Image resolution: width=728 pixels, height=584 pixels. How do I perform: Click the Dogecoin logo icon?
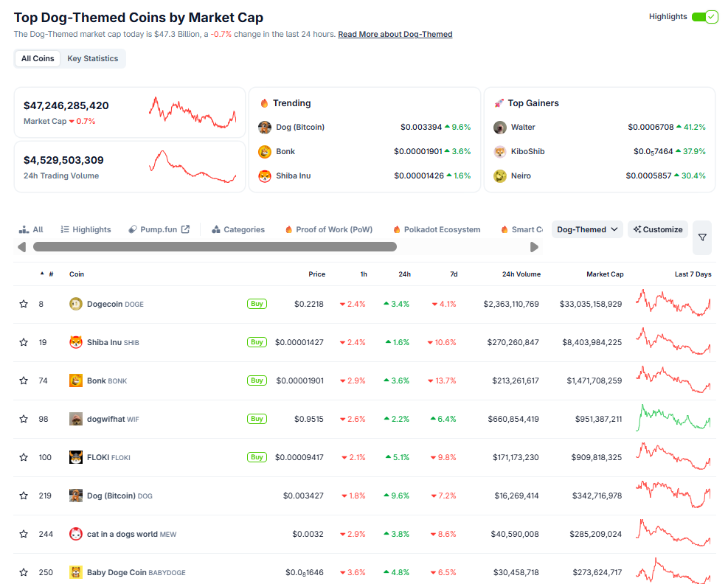pyautogui.click(x=76, y=304)
